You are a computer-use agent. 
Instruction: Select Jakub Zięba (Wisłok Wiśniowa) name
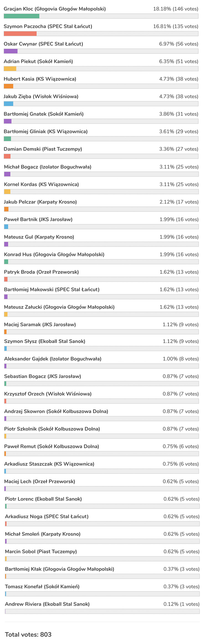(x=41, y=96)
